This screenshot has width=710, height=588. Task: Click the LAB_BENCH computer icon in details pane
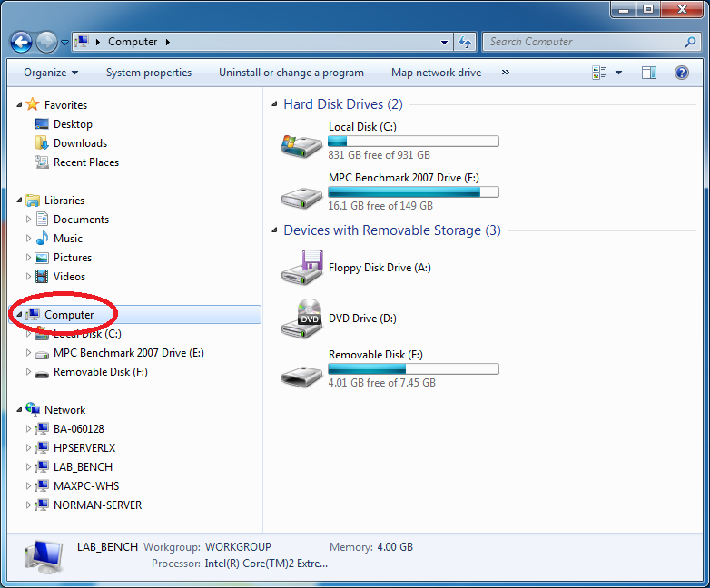tap(44, 556)
